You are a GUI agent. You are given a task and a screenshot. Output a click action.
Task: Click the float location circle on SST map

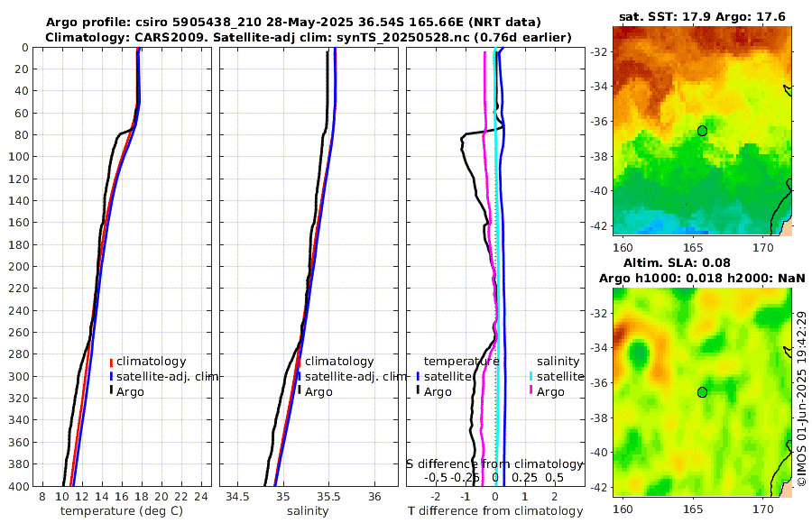click(702, 131)
